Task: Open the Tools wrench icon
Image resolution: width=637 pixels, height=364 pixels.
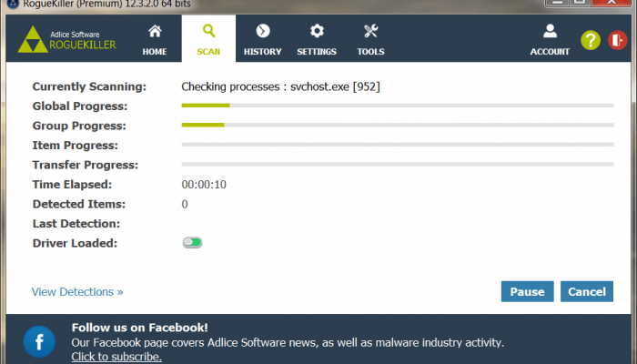Action: coord(370,32)
